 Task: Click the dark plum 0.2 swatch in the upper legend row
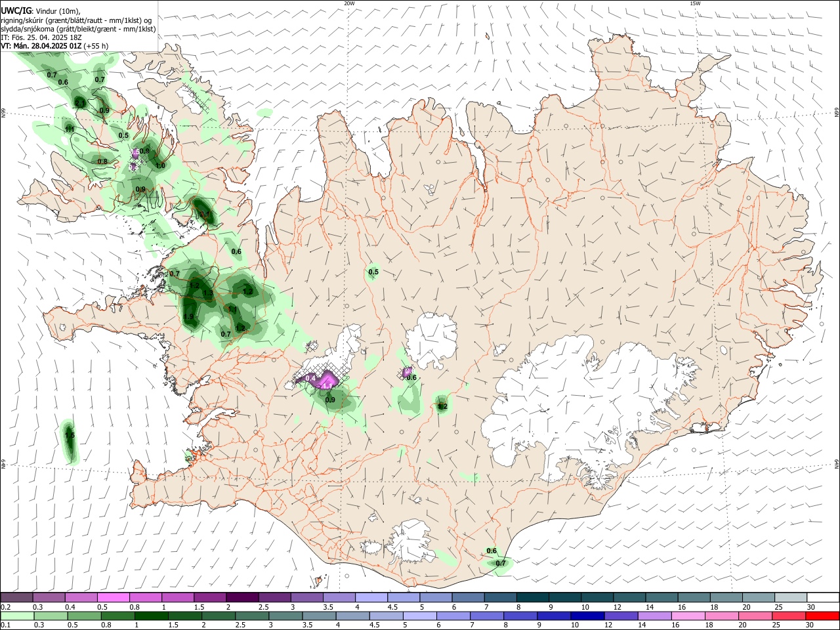pyautogui.click(x=16, y=598)
